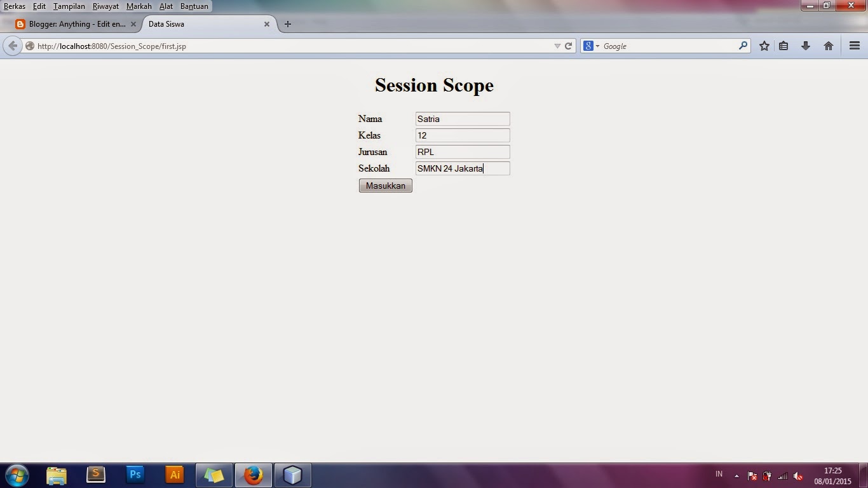This screenshot has height=488, width=868.
Task: Launch Photoshop from the taskbar
Action: tap(135, 475)
